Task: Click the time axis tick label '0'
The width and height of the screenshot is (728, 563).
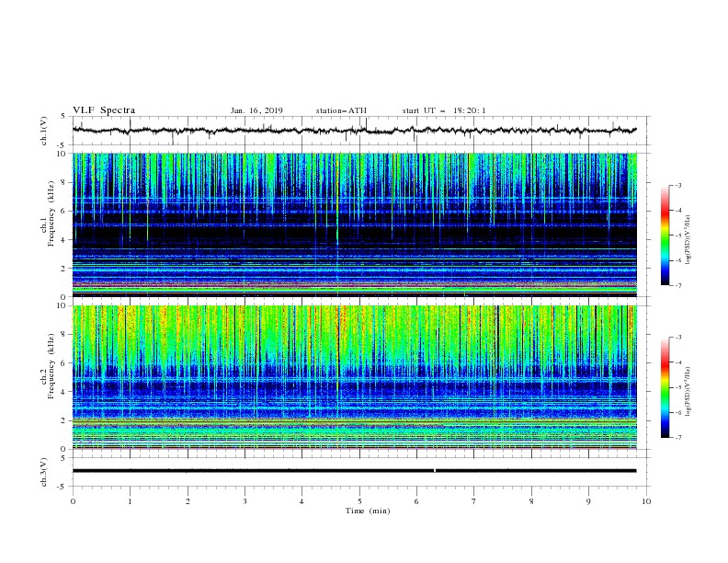Action: tap(73, 501)
